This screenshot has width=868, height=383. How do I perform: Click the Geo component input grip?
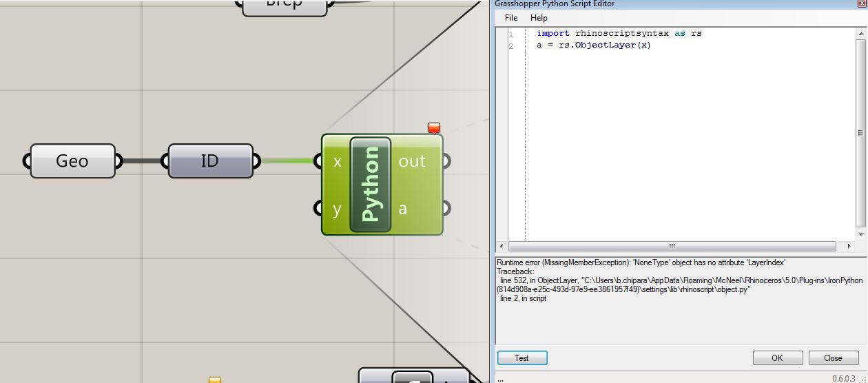click(28, 161)
